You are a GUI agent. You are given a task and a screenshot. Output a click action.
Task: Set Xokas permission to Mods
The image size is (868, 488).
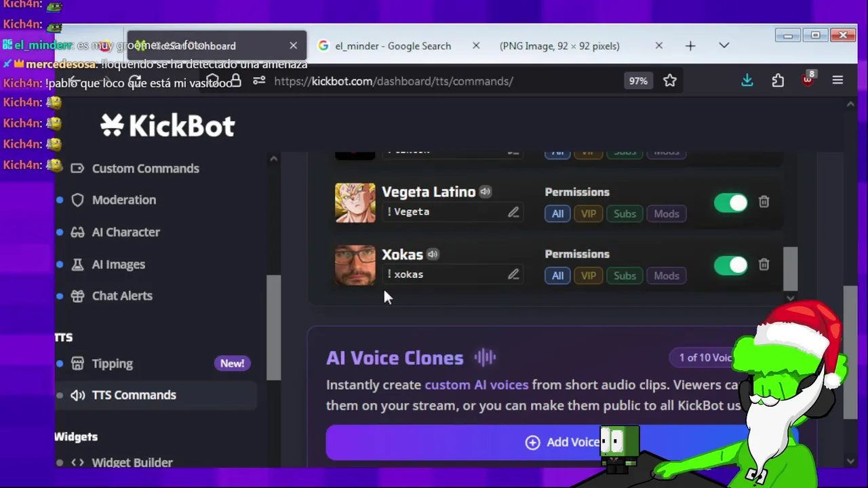667,276
